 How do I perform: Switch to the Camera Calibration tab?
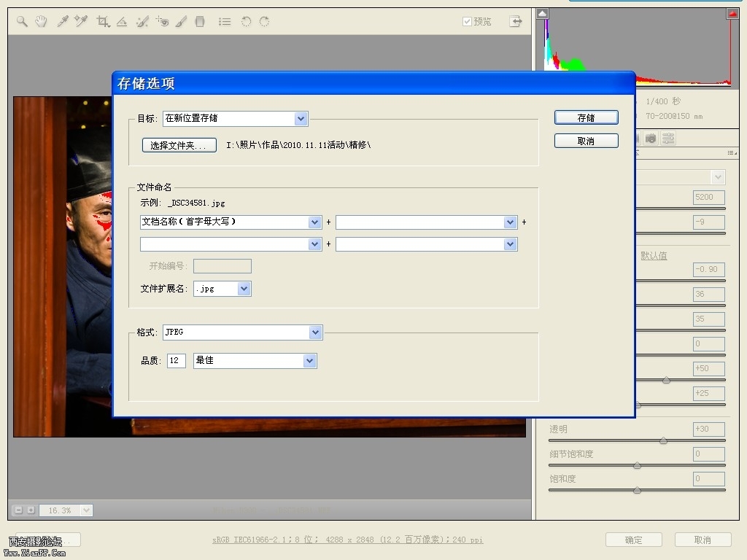click(651, 139)
